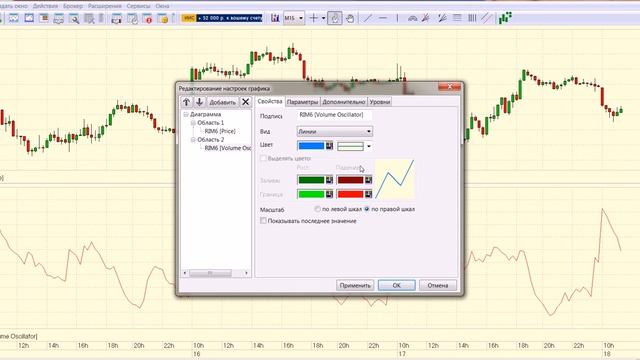Screen dimensions: 640x360
Task: Enable Показывать последнее значение checkbox
Action: click(263, 221)
